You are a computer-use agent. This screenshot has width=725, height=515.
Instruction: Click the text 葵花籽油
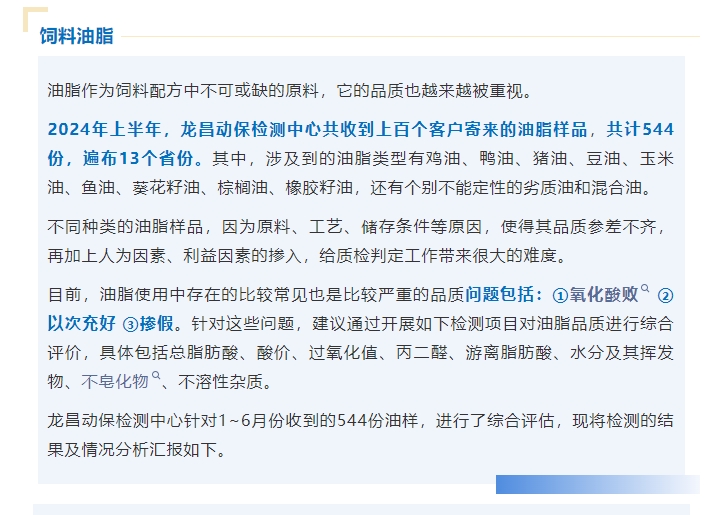coord(166,188)
